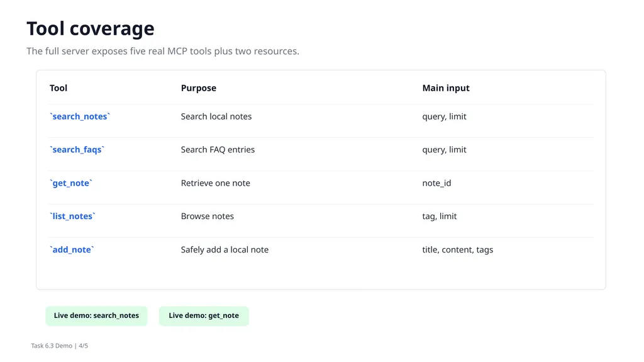Open the search_faqs tool link
Image resolution: width=644 pixels, height=362 pixels.
tap(77, 150)
